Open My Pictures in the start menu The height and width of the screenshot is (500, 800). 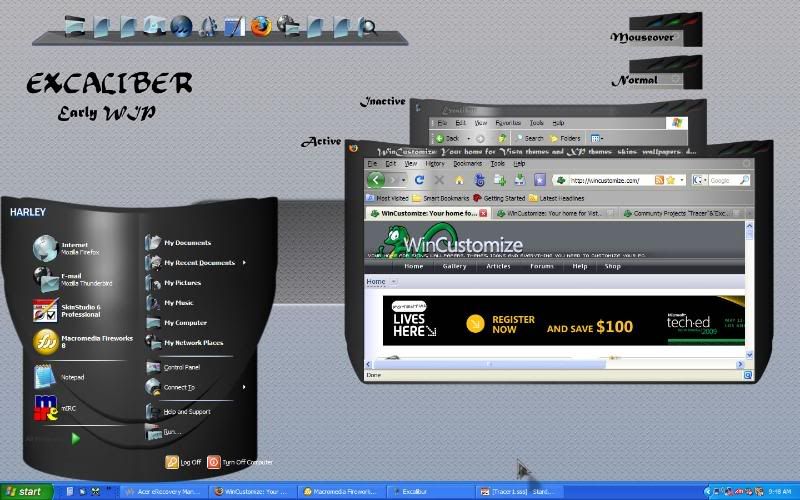pyautogui.click(x=173, y=283)
